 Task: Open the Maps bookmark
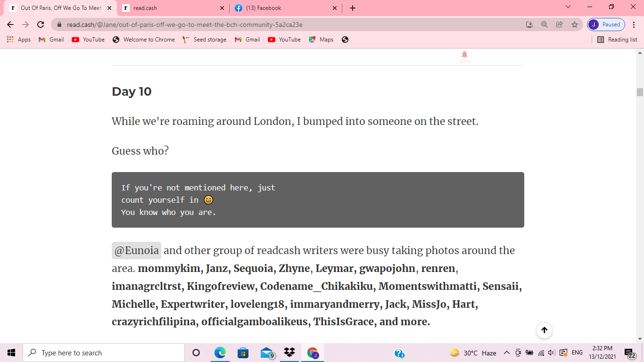pyautogui.click(x=321, y=40)
